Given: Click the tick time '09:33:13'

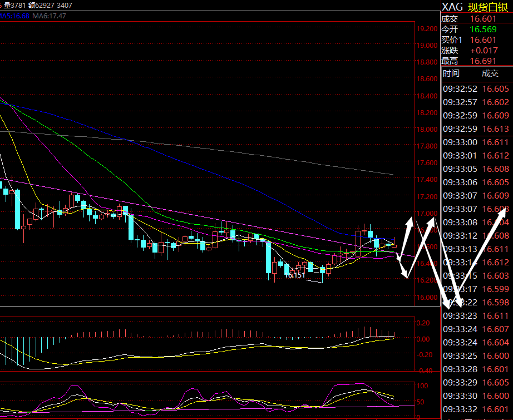Looking at the screenshot, I should click(x=460, y=249).
